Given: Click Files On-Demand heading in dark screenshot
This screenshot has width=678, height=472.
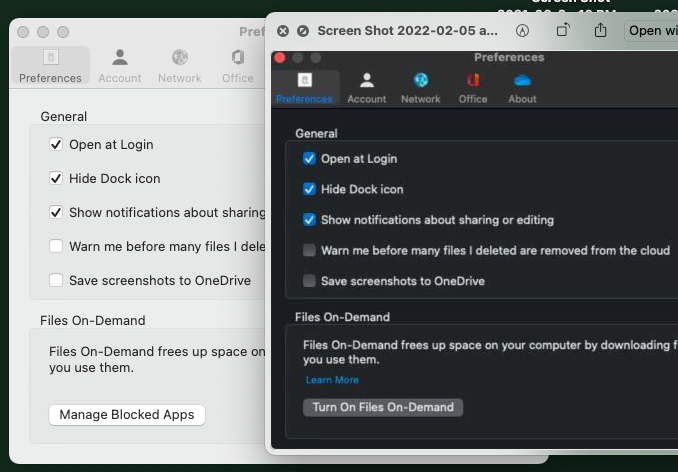Looking at the screenshot, I should [x=342, y=317].
